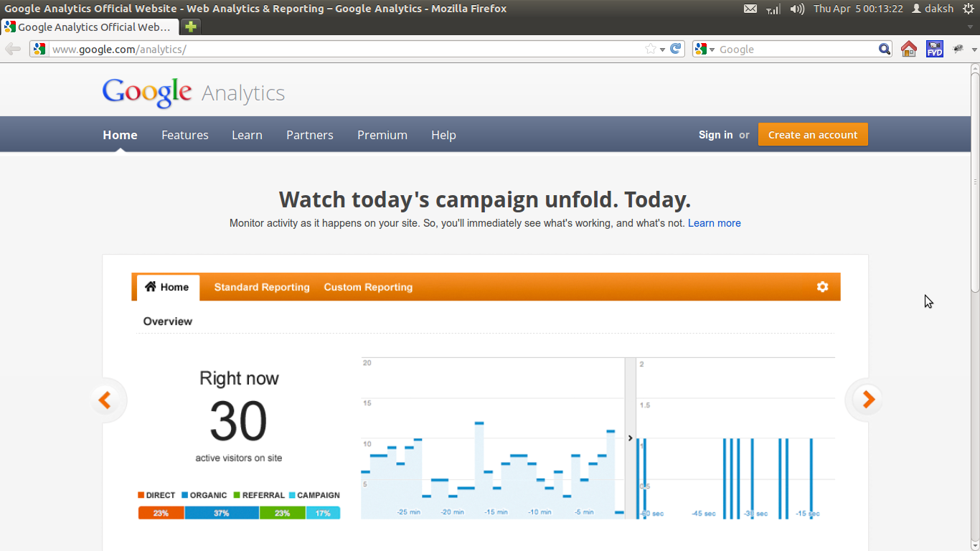Open the FVD Speed Dial extension icon
The width and height of the screenshot is (980, 551).
(x=934, y=49)
